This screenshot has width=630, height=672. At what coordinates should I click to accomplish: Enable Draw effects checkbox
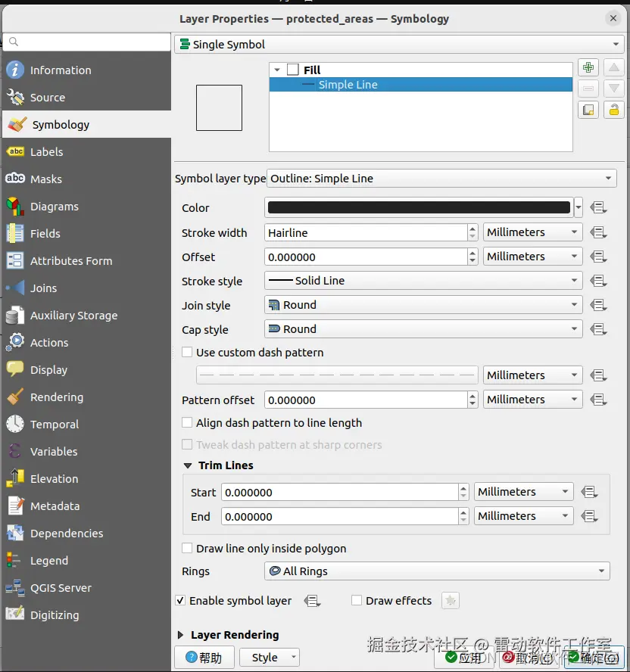(357, 600)
